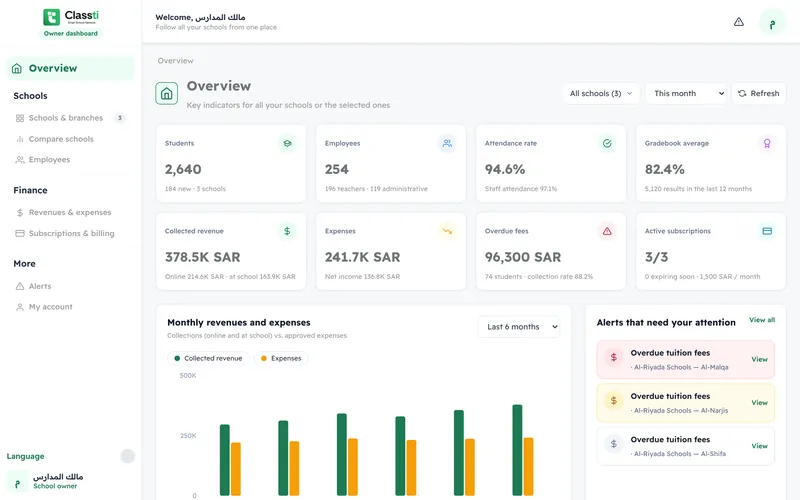Click the last month's green revenue bar

(x=517, y=450)
